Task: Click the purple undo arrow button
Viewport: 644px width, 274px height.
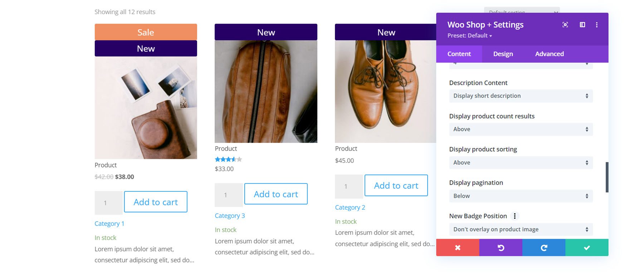Action: (501, 248)
